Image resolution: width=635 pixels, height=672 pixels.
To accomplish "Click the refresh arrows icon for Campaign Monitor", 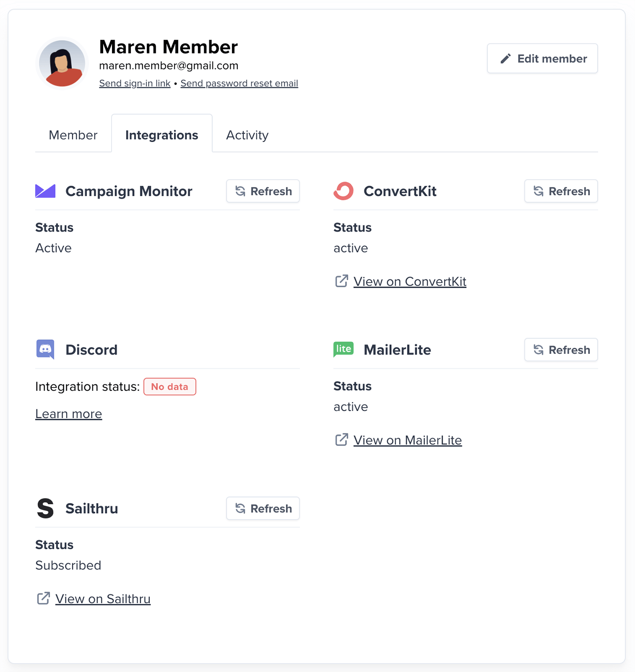I will [239, 191].
